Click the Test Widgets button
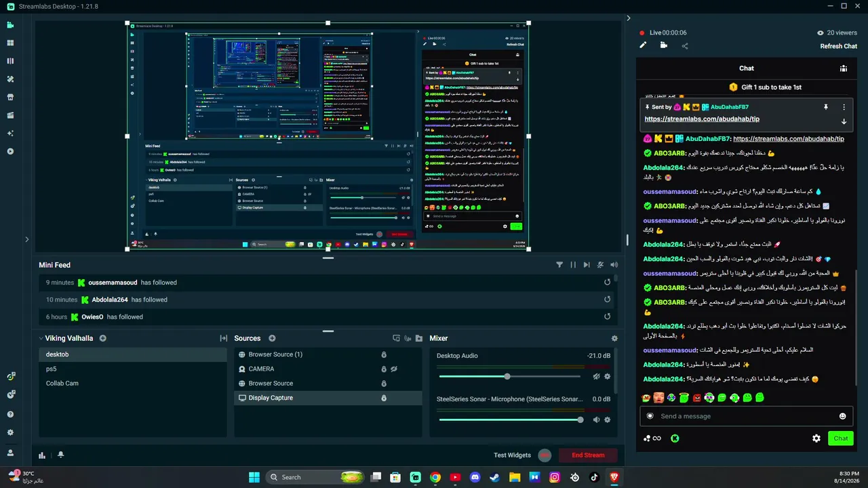The height and width of the screenshot is (488, 868). click(512, 455)
